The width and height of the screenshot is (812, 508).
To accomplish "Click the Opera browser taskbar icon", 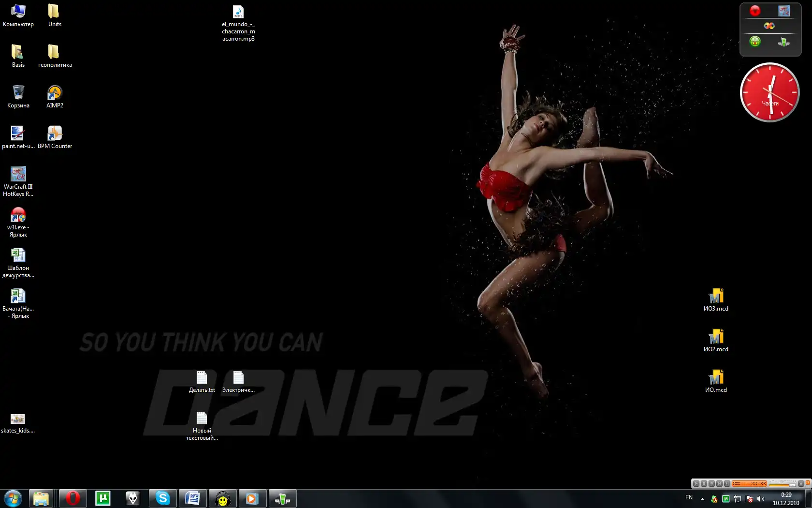I will click(x=72, y=498).
